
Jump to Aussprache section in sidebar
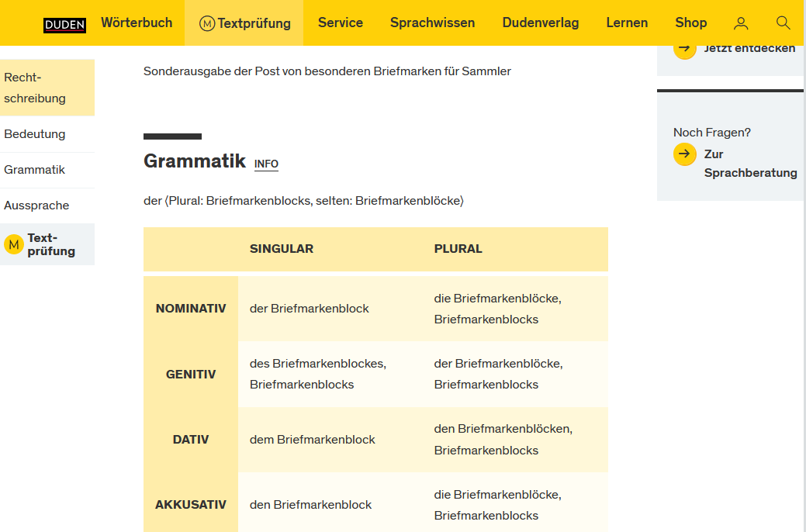(36, 206)
